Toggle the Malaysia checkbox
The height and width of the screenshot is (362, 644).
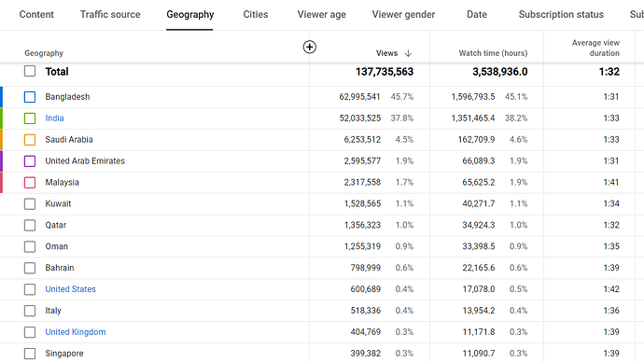click(30, 182)
